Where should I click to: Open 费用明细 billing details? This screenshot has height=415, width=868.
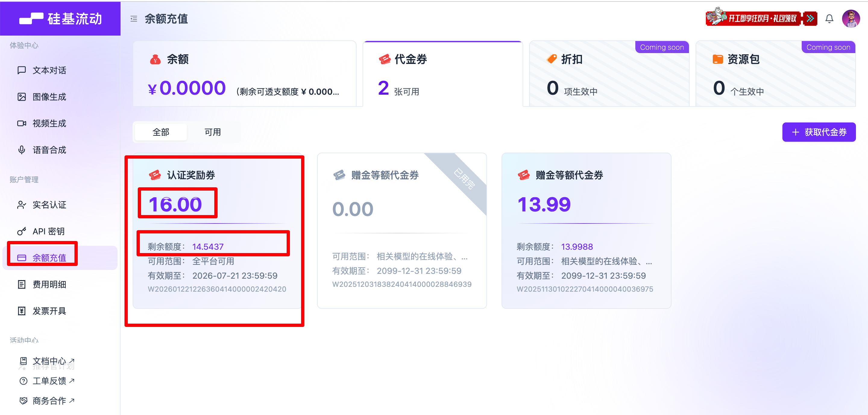point(49,284)
